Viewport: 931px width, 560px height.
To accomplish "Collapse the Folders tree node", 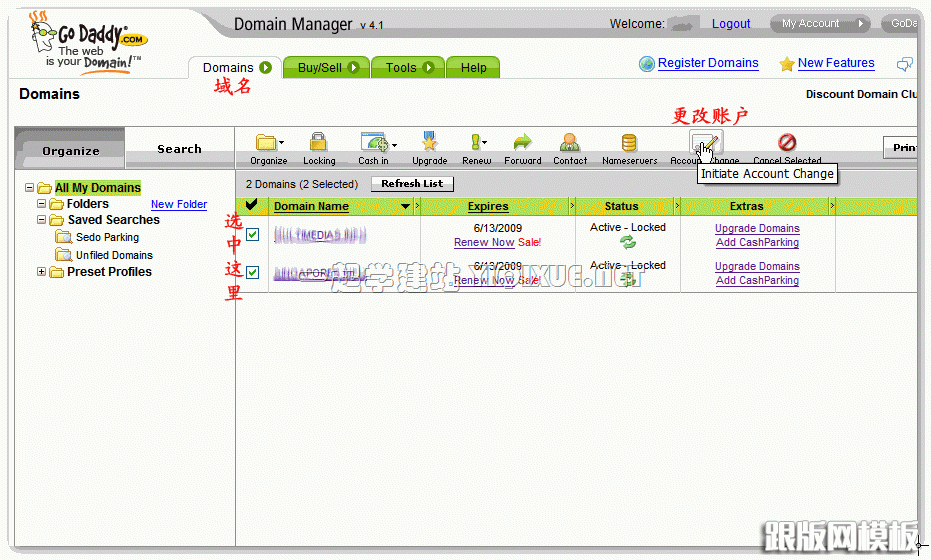I will point(41,204).
